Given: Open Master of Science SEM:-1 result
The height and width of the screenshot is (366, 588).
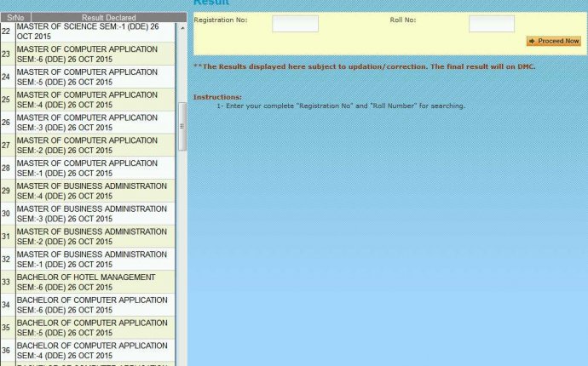Looking at the screenshot, I should point(95,31).
